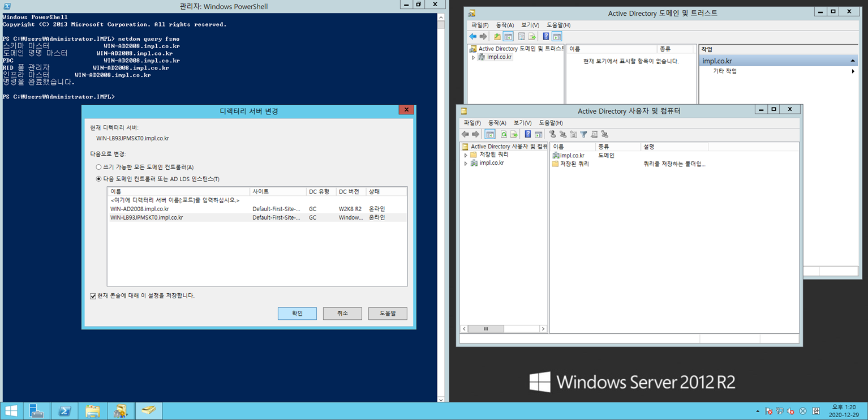
Task: Click PowerShell window vertical scrollbar down arrow
Action: click(441, 399)
